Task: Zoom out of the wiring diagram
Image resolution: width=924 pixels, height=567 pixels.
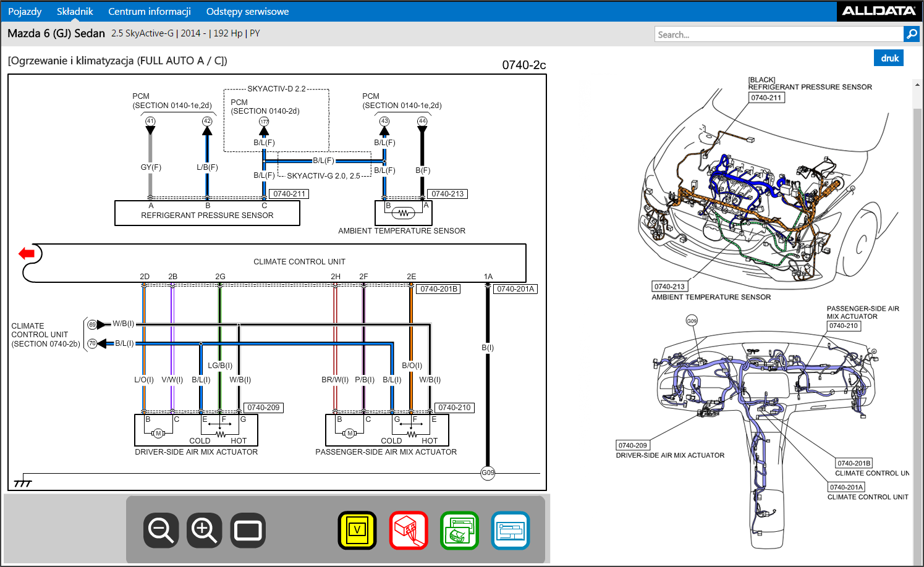Action: pos(161,530)
